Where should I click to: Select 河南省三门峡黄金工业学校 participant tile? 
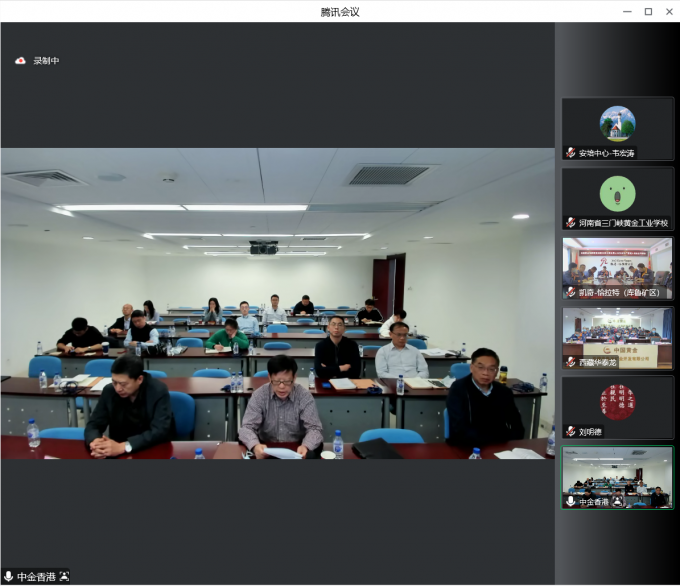tap(618, 199)
